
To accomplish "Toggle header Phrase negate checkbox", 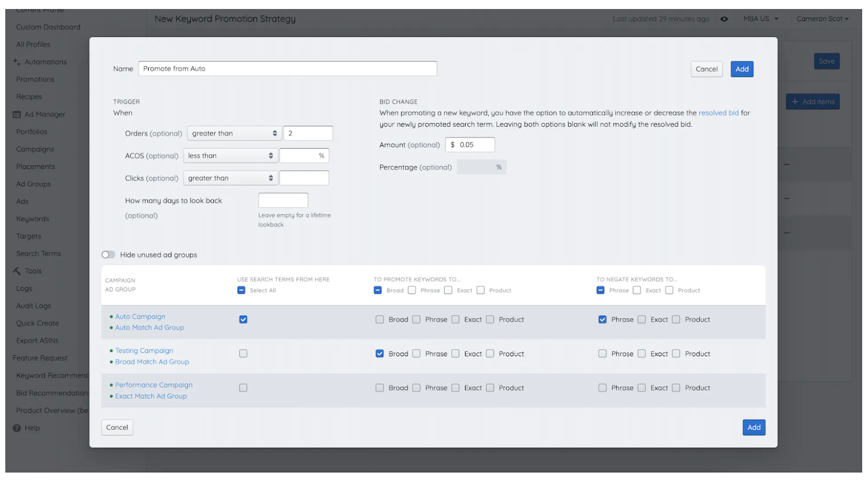I will [x=601, y=290].
